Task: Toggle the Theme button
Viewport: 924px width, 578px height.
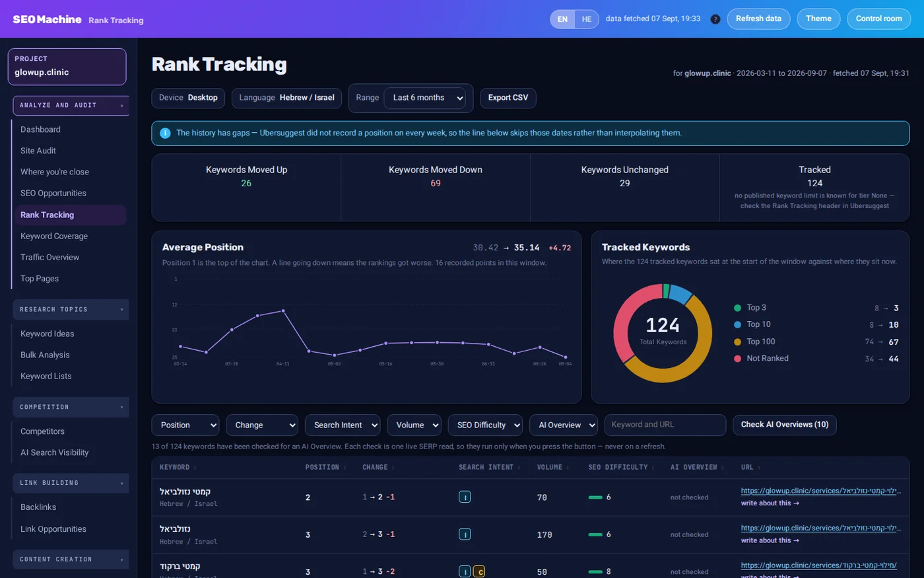Action: click(818, 18)
